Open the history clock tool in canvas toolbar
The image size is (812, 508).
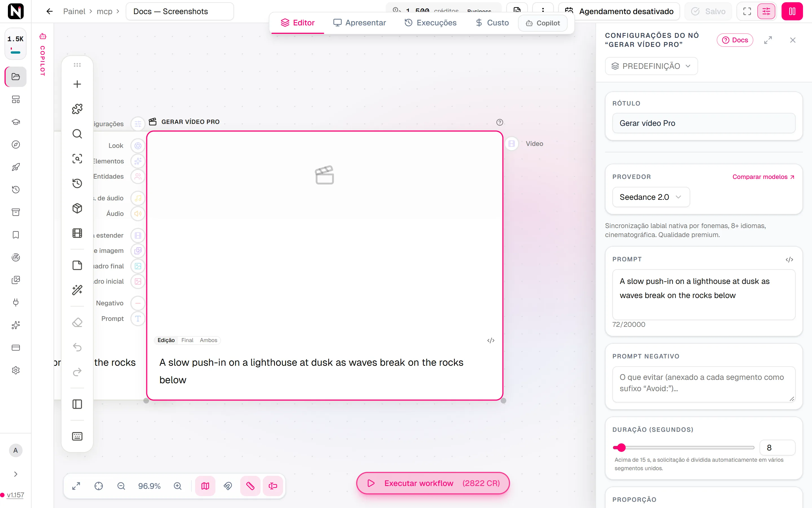click(x=77, y=183)
